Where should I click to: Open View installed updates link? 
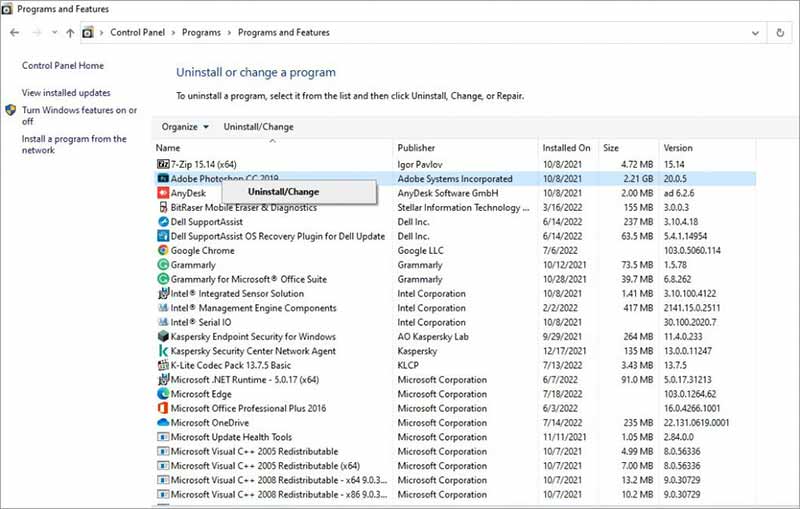click(66, 93)
